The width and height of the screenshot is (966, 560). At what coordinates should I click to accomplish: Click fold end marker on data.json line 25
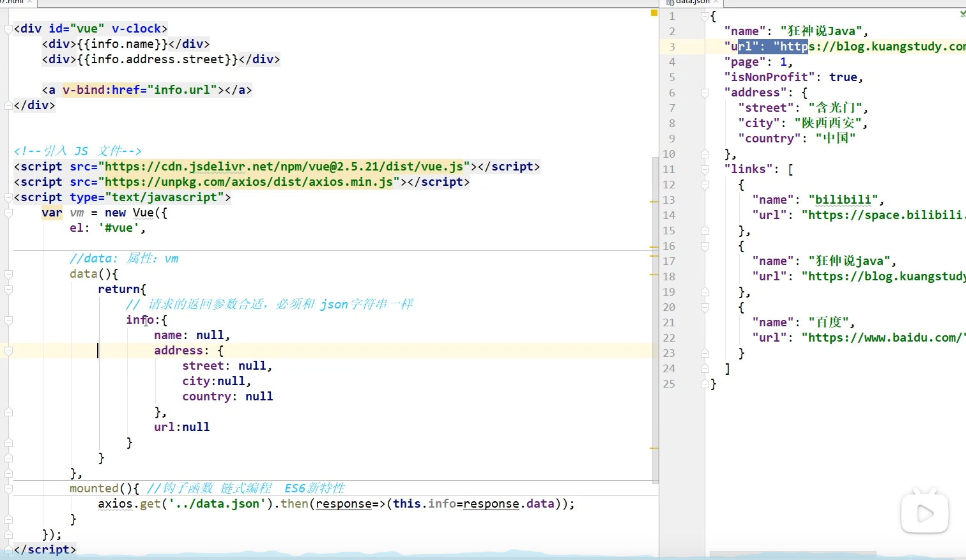[705, 384]
